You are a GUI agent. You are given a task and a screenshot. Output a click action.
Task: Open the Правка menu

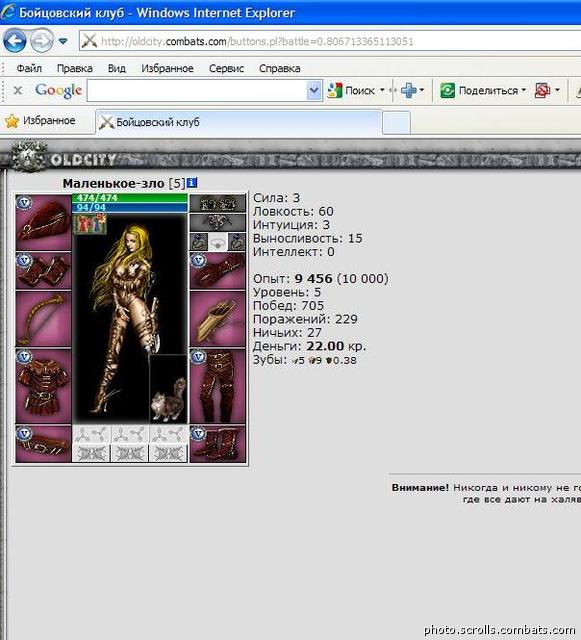point(75,68)
